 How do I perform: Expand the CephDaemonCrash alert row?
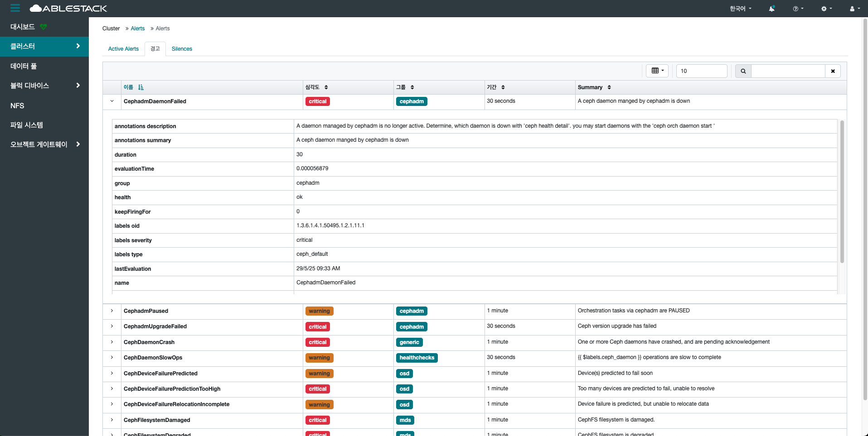coord(112,342)
